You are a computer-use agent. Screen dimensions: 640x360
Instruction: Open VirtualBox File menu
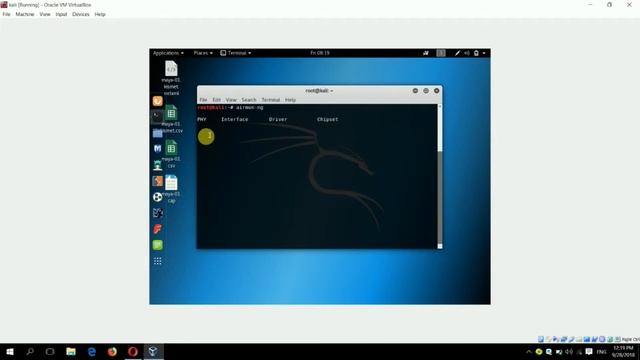click(x=6, y=14)
